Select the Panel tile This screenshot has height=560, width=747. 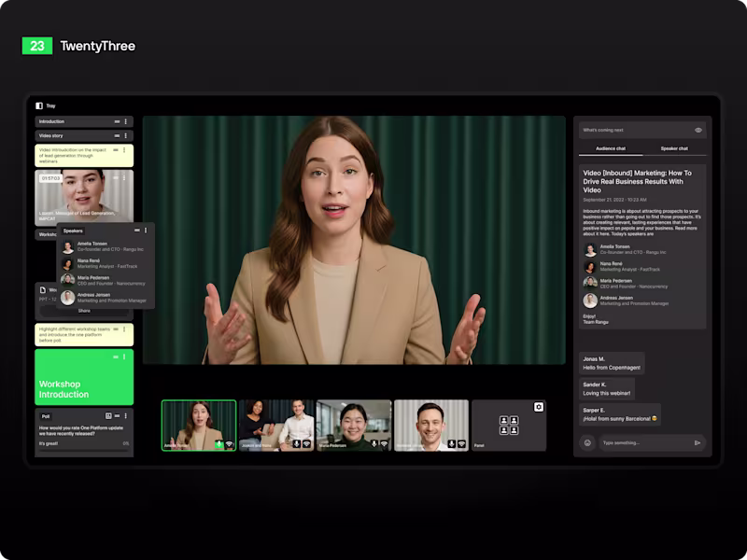click(x=509, y=426)
